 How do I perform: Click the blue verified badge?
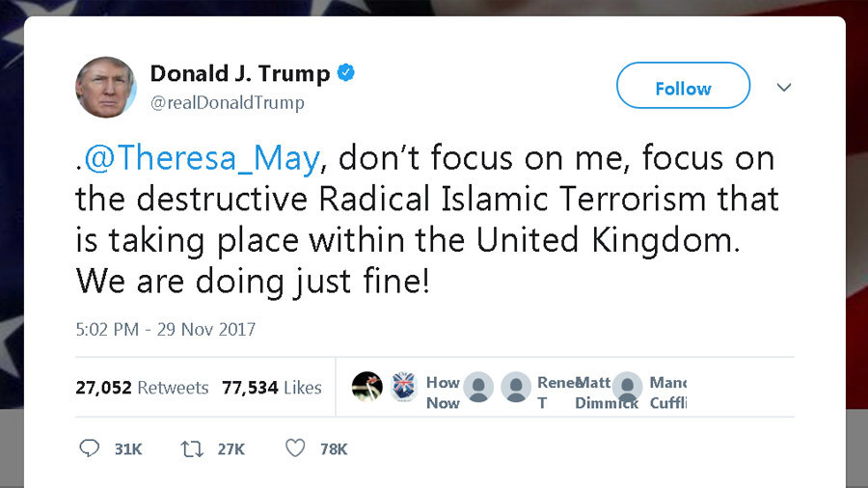[x=345, y=73]
